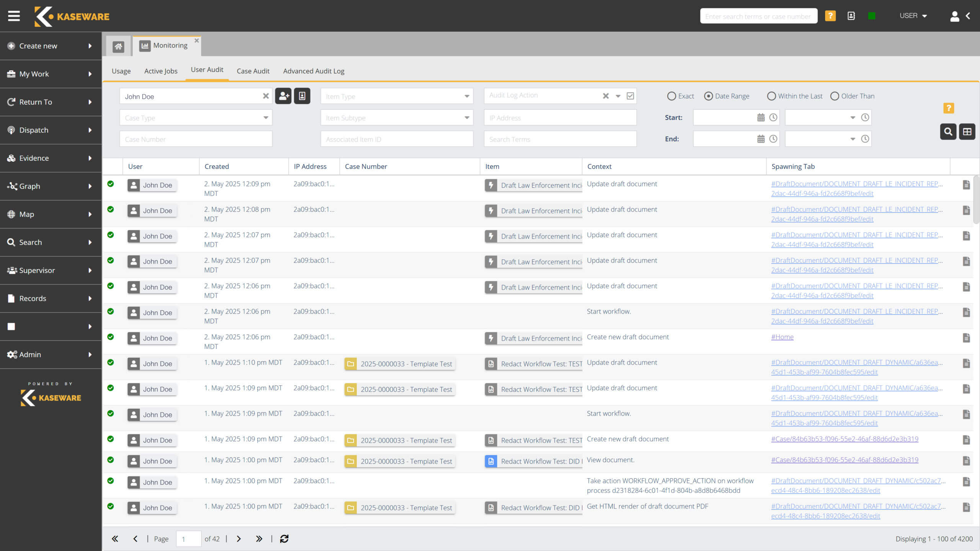Click the home tab icon
This screenshot has height=551, width=980.
[118, 46]
